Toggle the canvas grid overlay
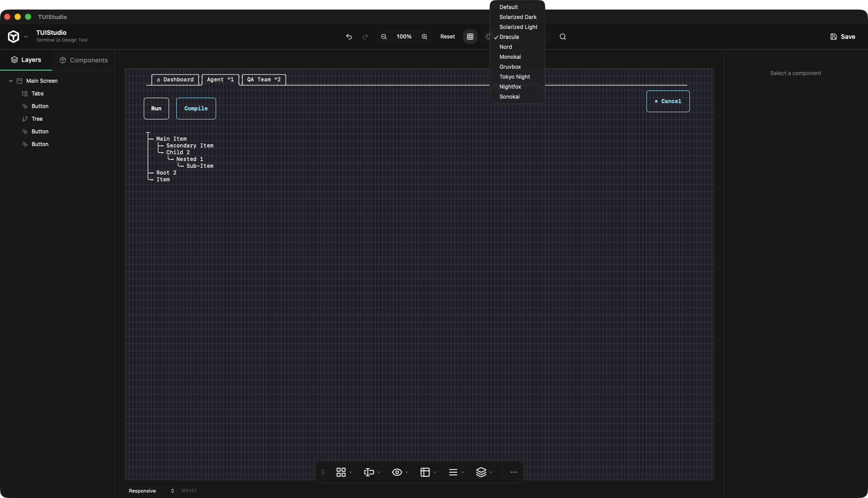This screenshot has width=868, height=498. (x=470, y=37)
